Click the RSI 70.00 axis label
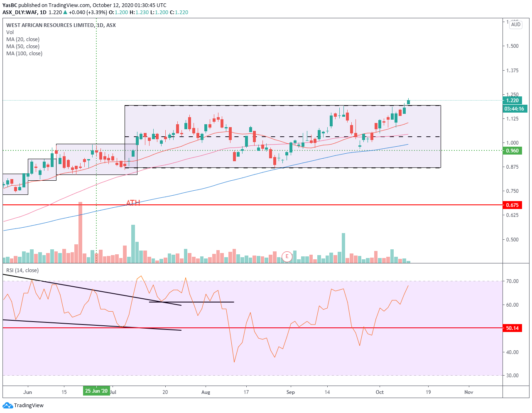The height and width of the screenshot is (413, 532). click(512, 281)
